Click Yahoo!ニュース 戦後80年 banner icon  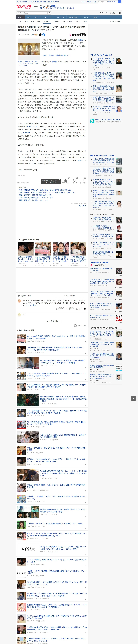pos(92,121)
